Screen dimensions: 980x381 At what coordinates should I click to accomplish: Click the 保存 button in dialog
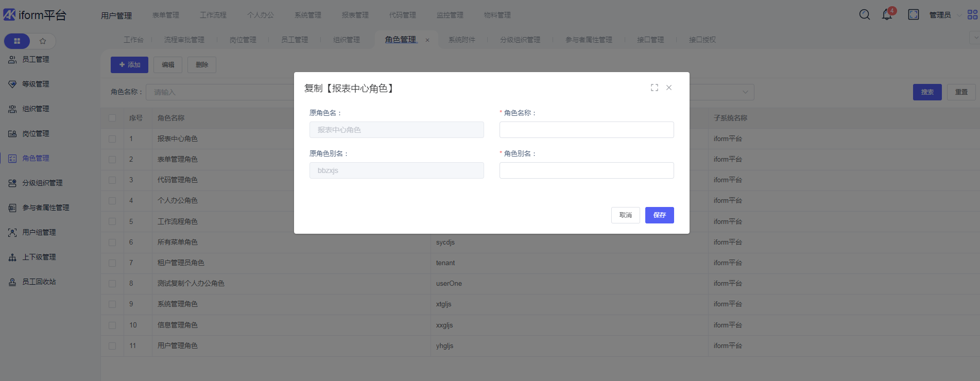click(659, 215)
